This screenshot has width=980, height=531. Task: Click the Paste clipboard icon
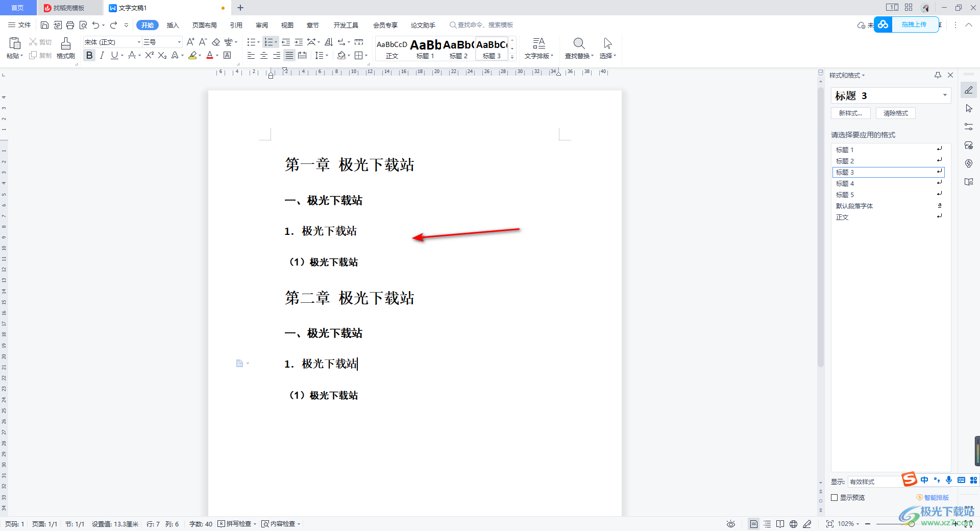15,43
